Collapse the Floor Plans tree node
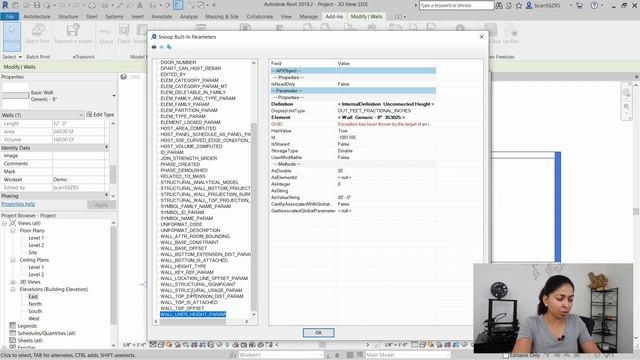 coord(13,231)
